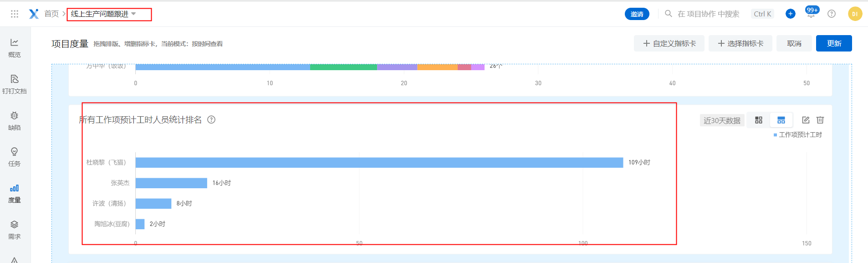Image resolution: width=868 pixels, height=263 pixels.
Task: Open 钉钉文档 in sidebar
Action: (15, 84)
